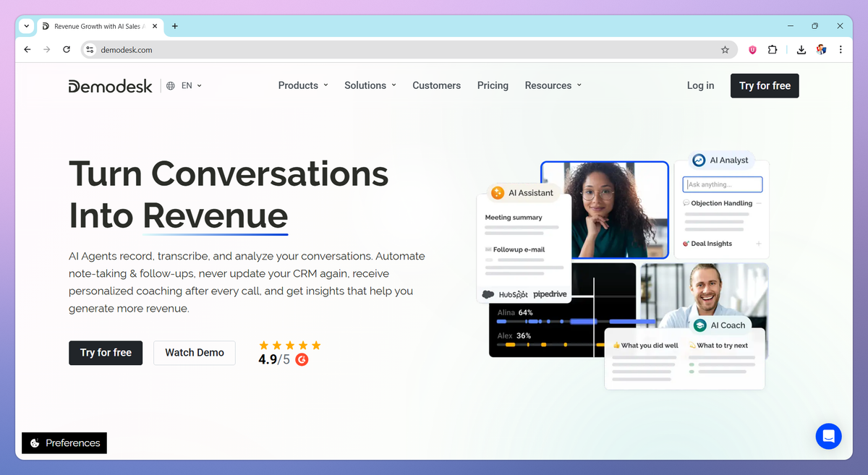Open the chat support bubble

click(828, 436)
